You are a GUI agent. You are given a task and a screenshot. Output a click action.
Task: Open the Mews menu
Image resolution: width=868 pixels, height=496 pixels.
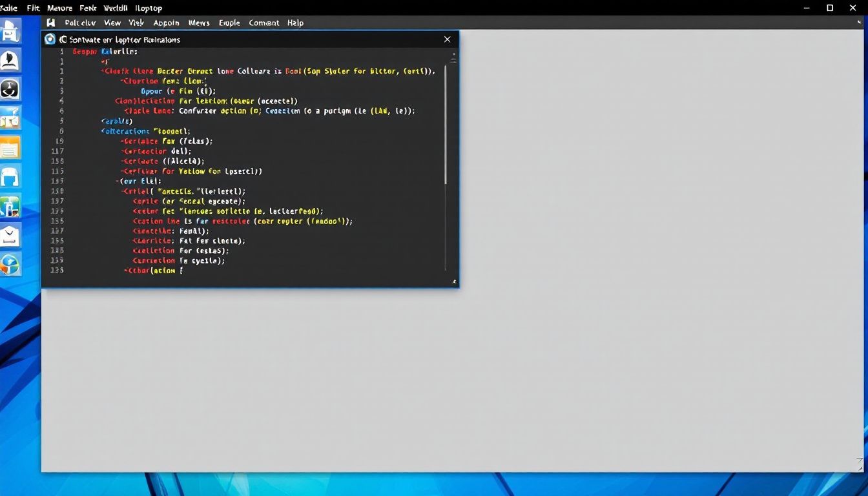pos(199,23)
